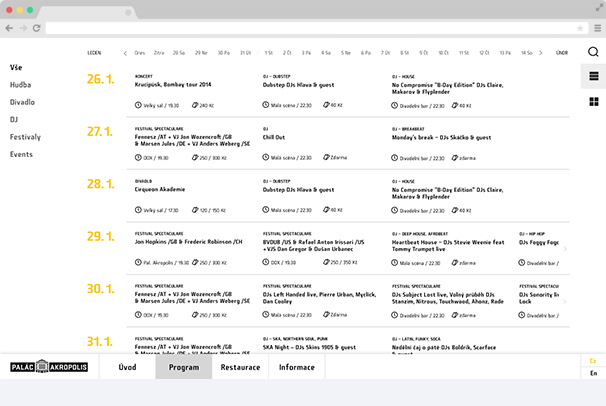Click browser back arrow
The image size is (606, 406).
[11, 27]
